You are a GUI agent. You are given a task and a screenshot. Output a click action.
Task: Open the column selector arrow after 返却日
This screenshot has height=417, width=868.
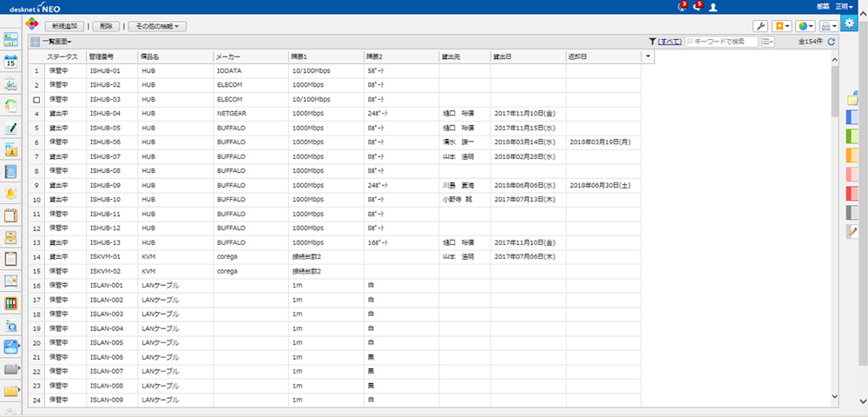click(x=648, y=56)
